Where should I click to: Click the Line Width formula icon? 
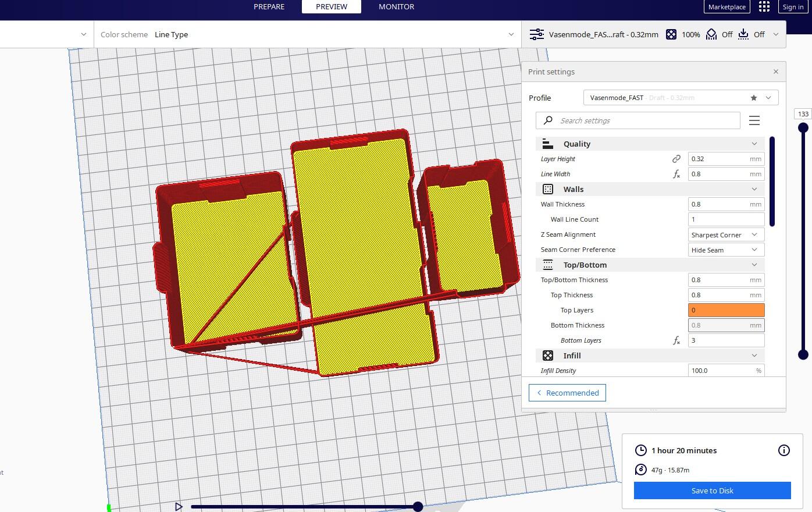[x=676, y=174]
